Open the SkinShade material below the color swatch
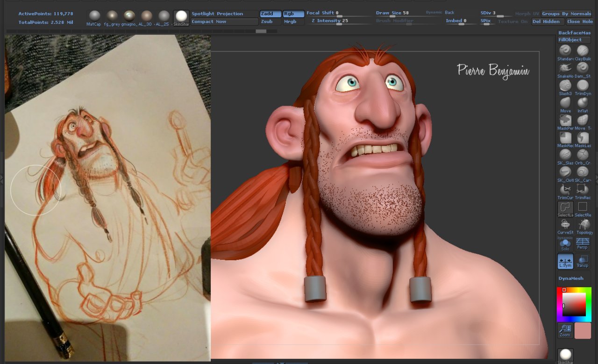The width and height of the screenshot is (598, 364). 565,356
